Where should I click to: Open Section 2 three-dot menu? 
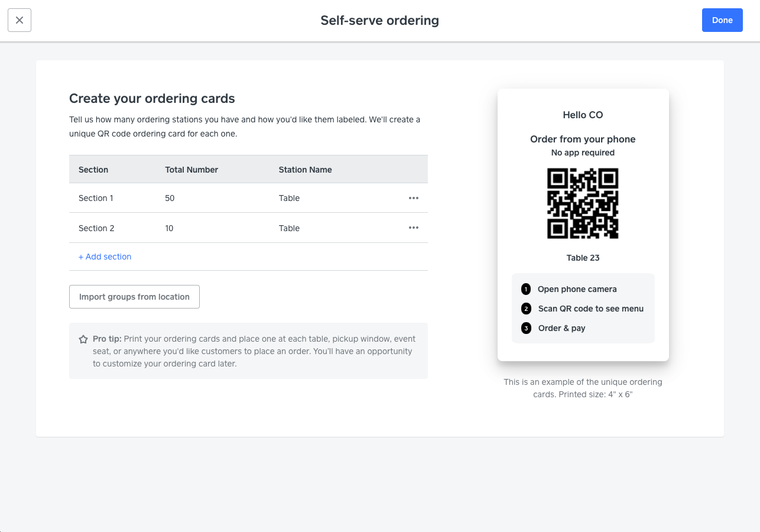[x=414, y=228]
